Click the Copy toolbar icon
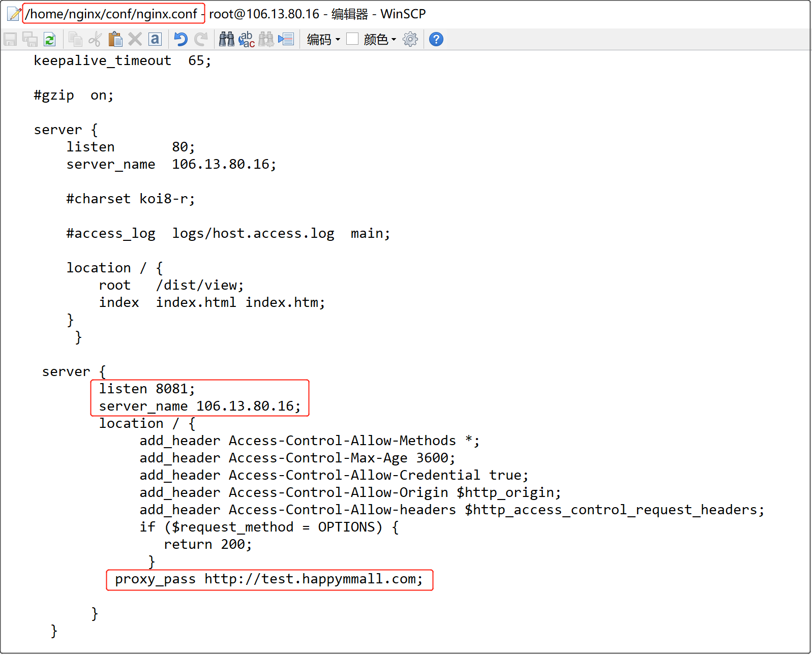 pyautogui.click(x=75, y=39)
